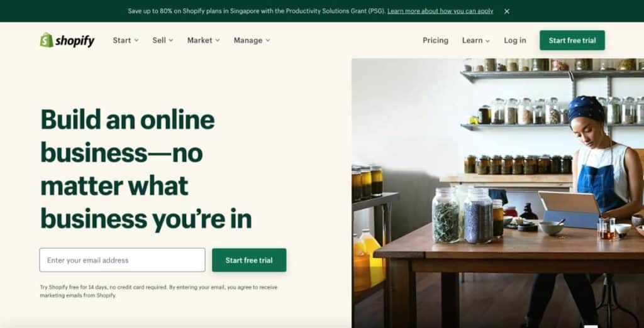Open the Manage dropdown menu
This screenshot has height=328, width=644.
click(x=252, y=40)
